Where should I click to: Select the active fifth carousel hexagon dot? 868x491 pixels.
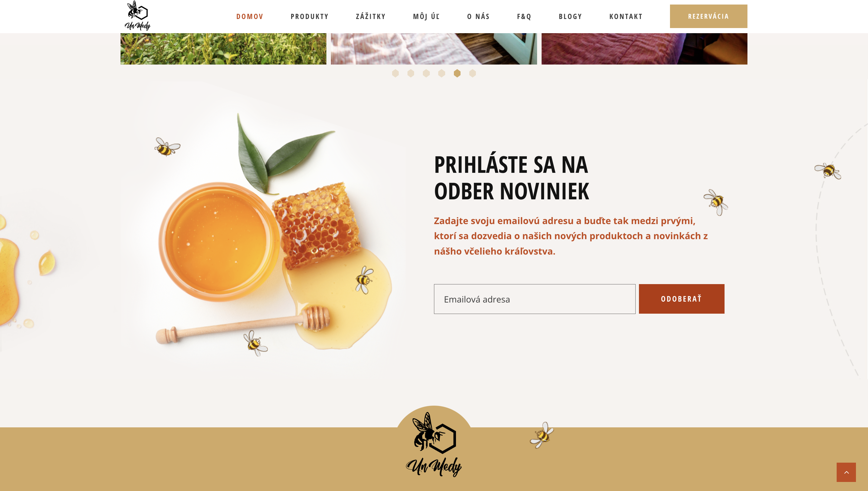pyautogui.click(x=457, y=73)
